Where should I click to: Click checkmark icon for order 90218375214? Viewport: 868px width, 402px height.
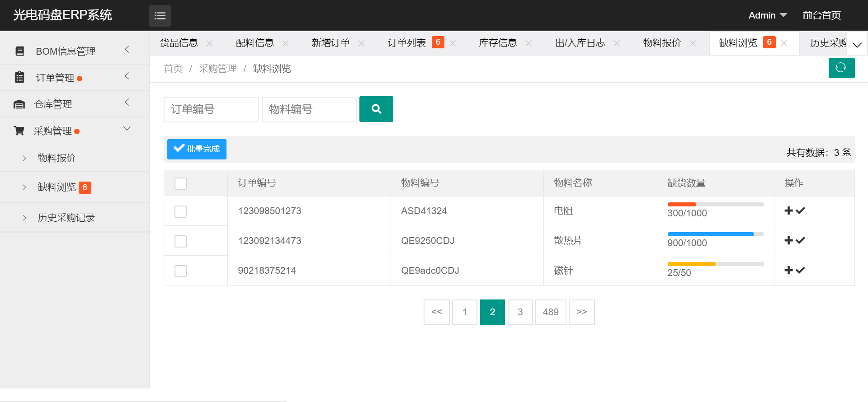point(800,270)
